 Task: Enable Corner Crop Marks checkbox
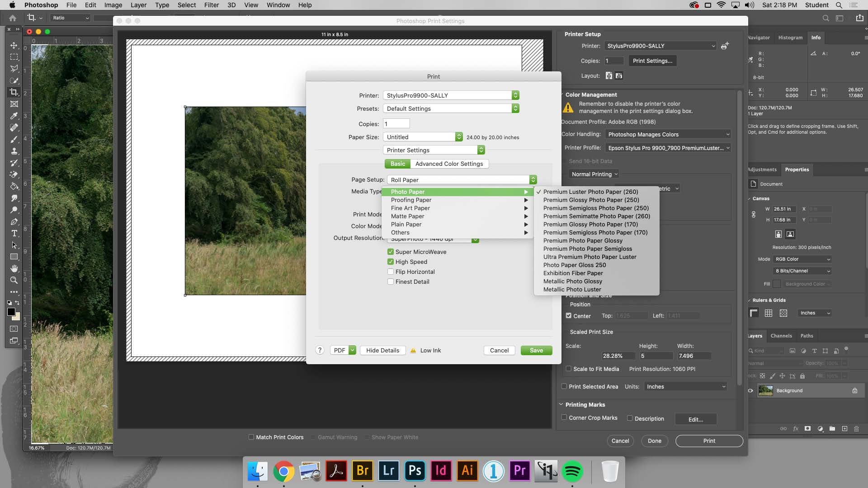point(564,418)
